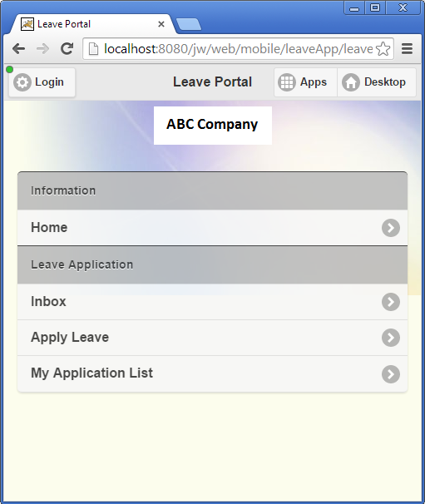Image resolution: width=425 pixels, height=504 pixels.
Task: Open the Inbox menu item
Action: (x=213, y=302)
